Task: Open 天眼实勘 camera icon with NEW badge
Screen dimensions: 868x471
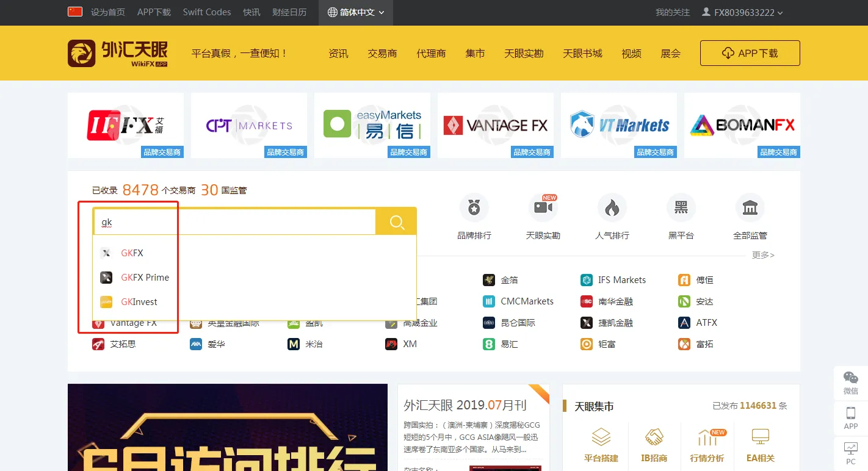Action: coord(543,209)
